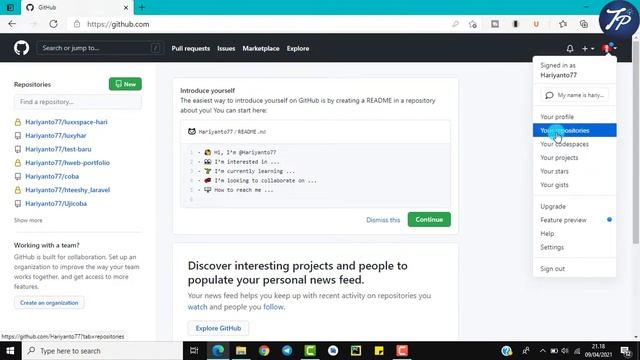The height and width of the screenshot is (360, 640).
Task: Open Hariyanto77/Ujicoba repository
Action: click(56, 203)
